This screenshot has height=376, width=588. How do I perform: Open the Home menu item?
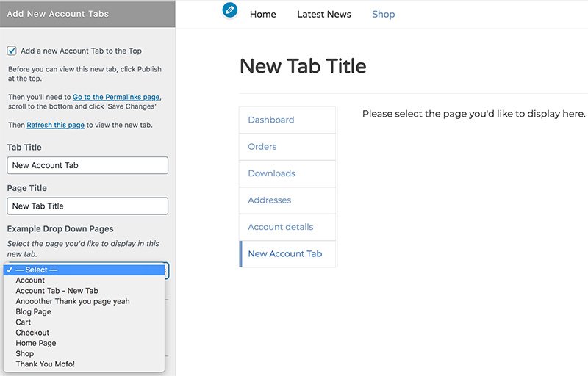point(263,14)
